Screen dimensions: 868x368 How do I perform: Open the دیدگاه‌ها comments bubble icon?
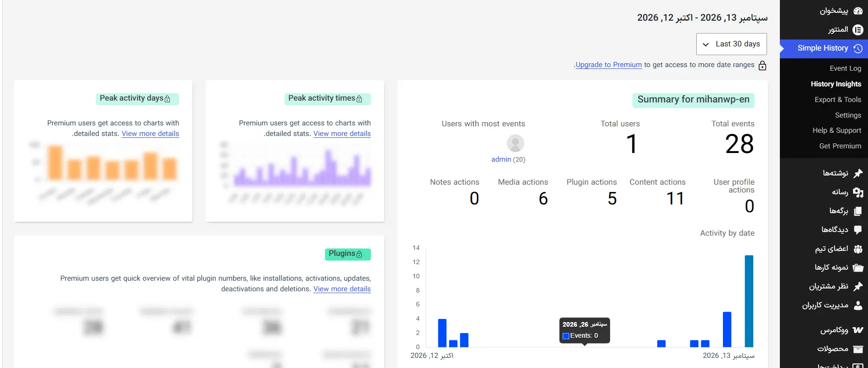point(857,230)
